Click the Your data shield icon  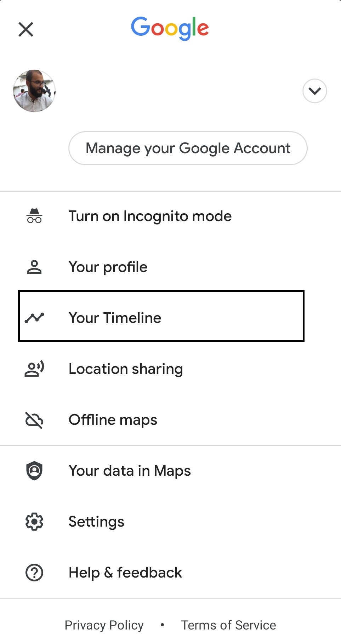pyautogui.click(x=34, y=471)
